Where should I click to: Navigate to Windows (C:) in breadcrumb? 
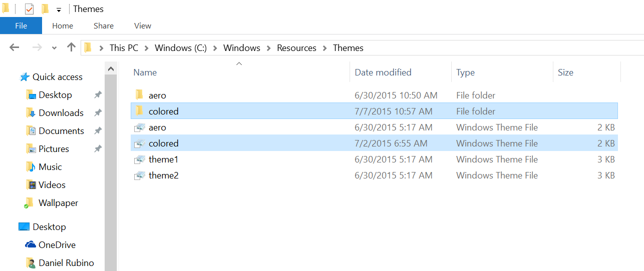(x=180, y=48)
